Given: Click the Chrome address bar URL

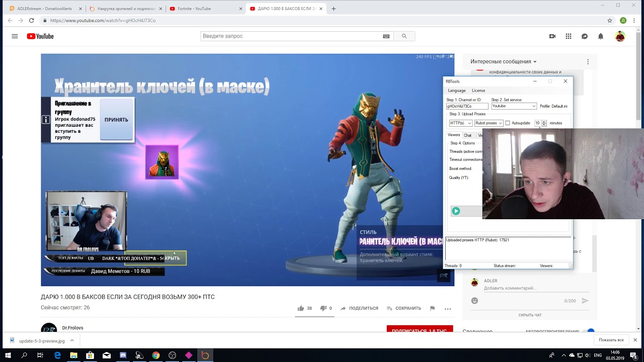Looking at the screenshot, I should click(x=103, y=21).
